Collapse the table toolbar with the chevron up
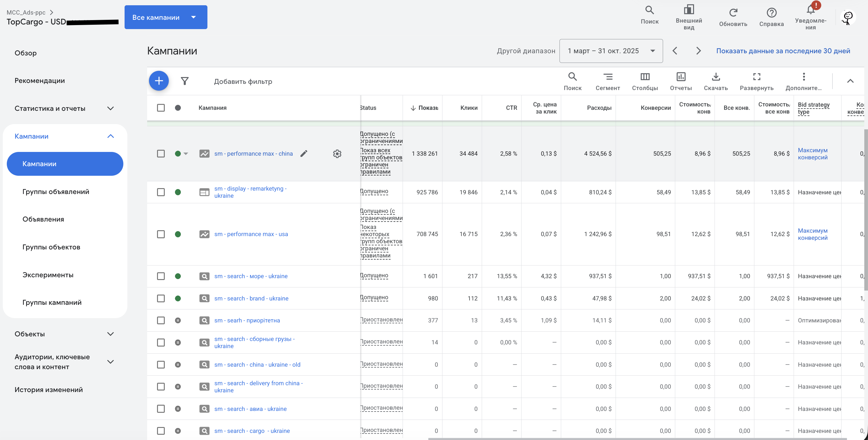Image resolution: width=868 pixels, height=440 pixels. click(850, 81)
